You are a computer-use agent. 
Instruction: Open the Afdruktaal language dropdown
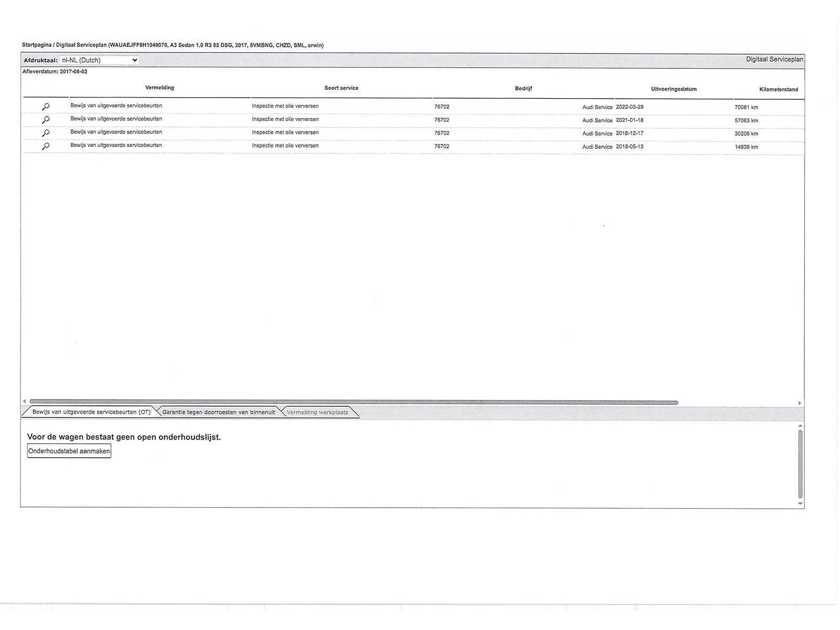(x=99, y=60)
